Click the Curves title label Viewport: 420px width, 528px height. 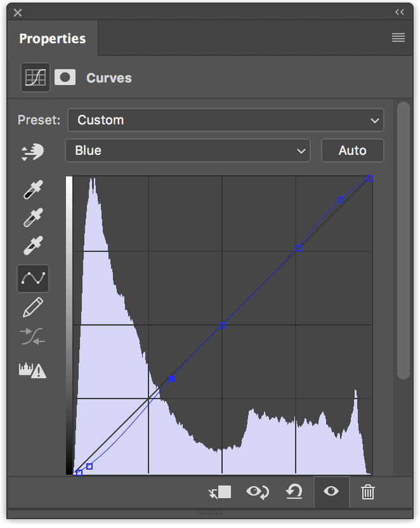[x=109, y=78]
